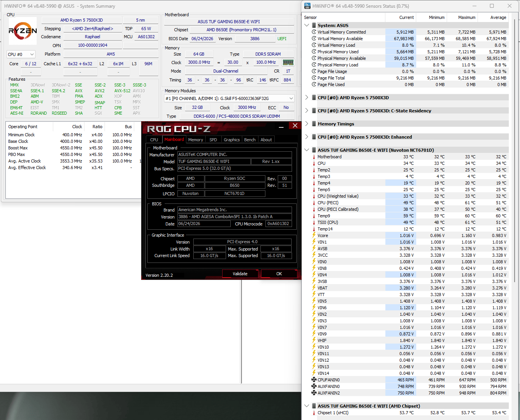The height and width of the screenshot is (420, 520).
Task: Click the Vcore current value 1.016 V
Action: point(400,235)
